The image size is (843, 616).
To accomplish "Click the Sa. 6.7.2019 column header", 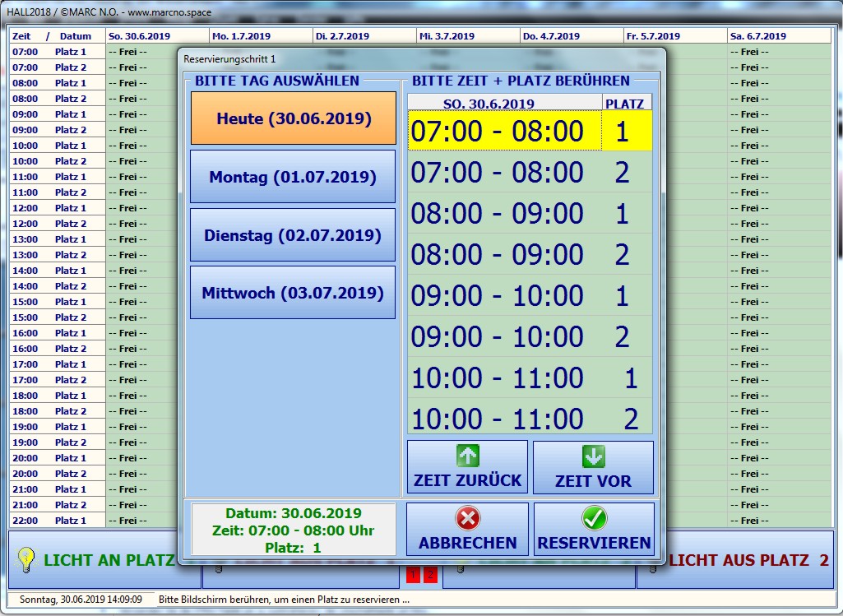I will (x=778, y=36).
